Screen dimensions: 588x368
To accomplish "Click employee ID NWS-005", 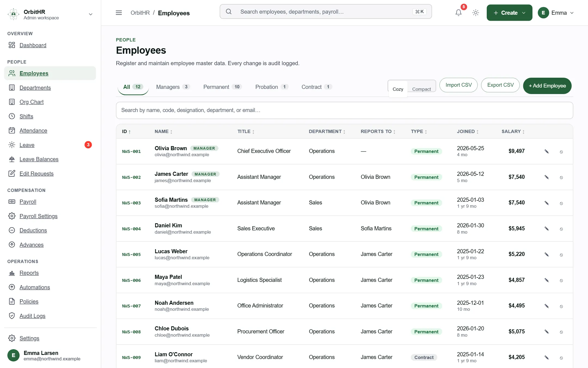I will coord(131,254).
